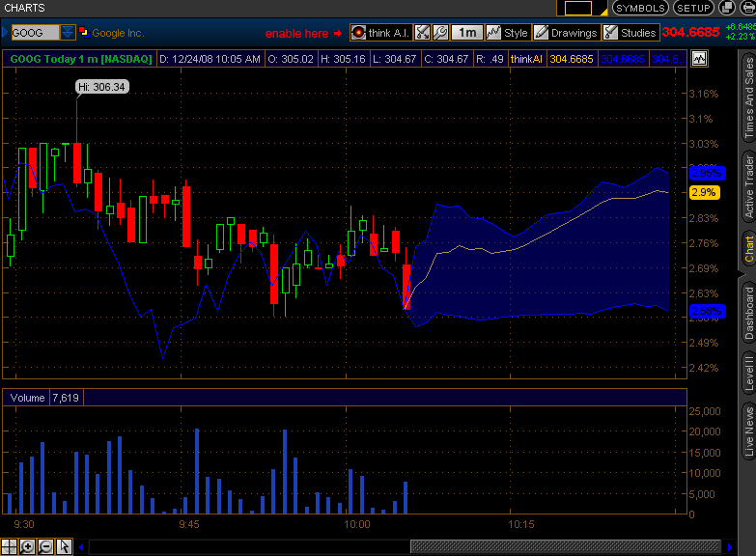Click the red last price 304.6685
756x556 pixels.
pos(690,32)
